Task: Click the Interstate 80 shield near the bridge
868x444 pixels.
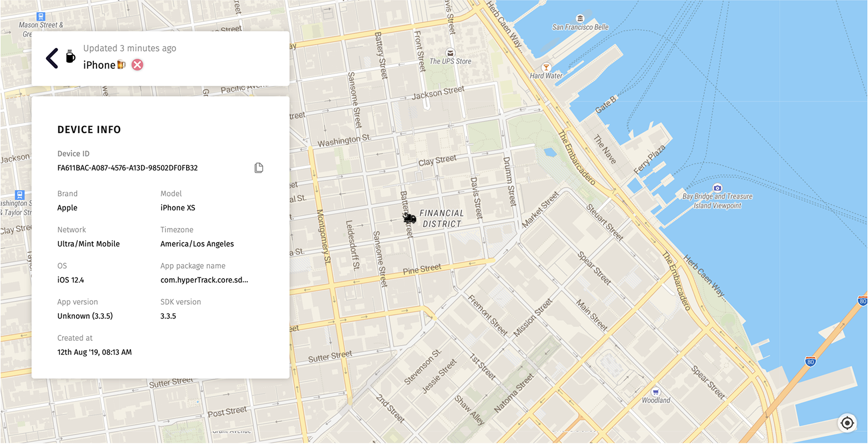Action: (811, 361)
